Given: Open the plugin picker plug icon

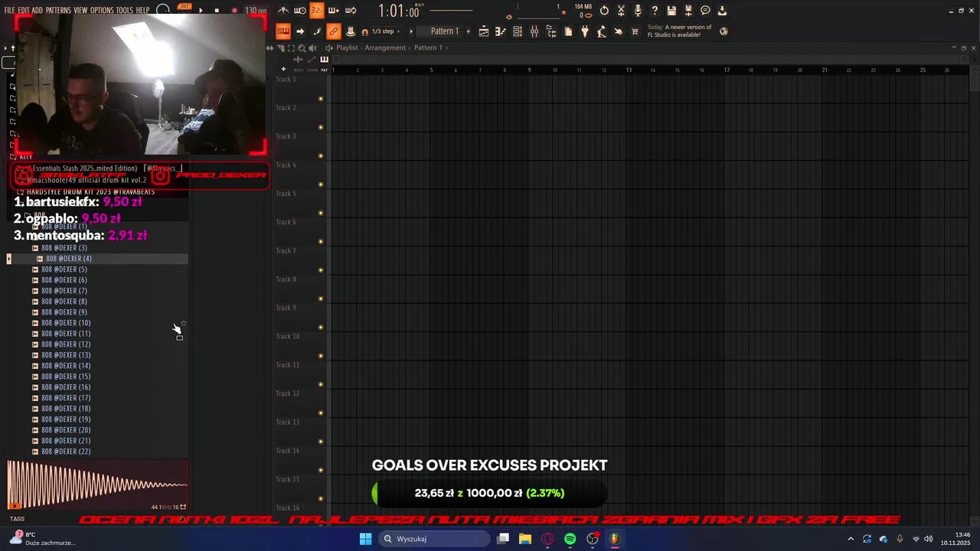Looking at the screenshot, I should point(585,31).
